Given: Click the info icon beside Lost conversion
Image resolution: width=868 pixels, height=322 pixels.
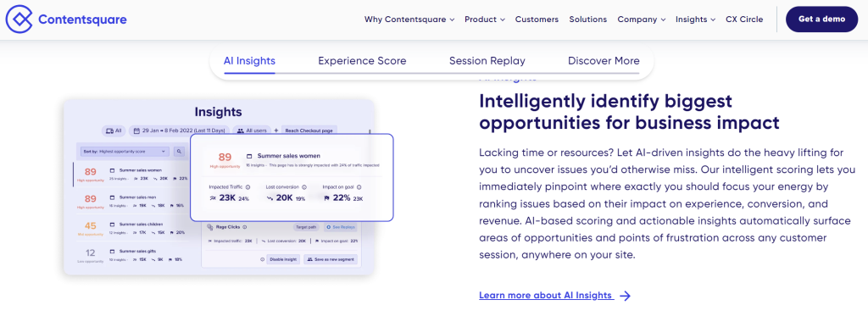Looking at the screenshot, I should pyautogui.click(x=304, y=187).
